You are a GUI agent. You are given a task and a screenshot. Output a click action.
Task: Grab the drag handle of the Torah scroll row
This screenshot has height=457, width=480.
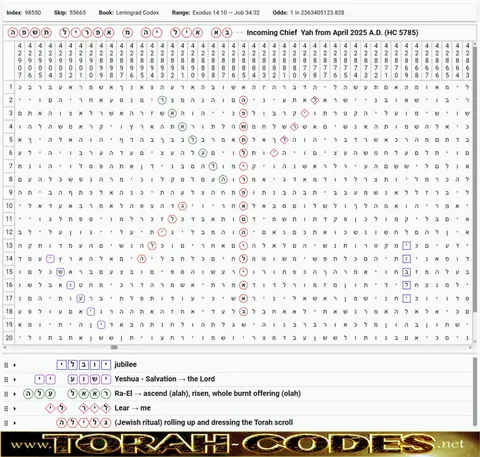point(6,423)
